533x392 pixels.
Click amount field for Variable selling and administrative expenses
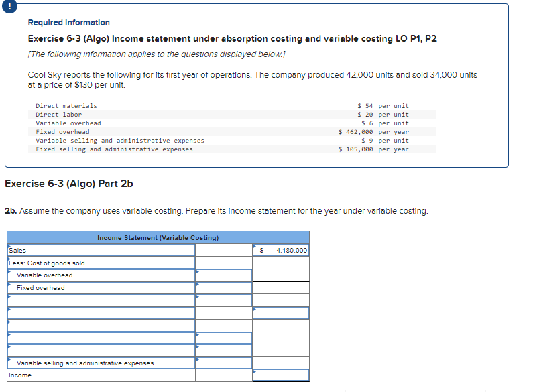pyautogui.click(x=224, y=363)
